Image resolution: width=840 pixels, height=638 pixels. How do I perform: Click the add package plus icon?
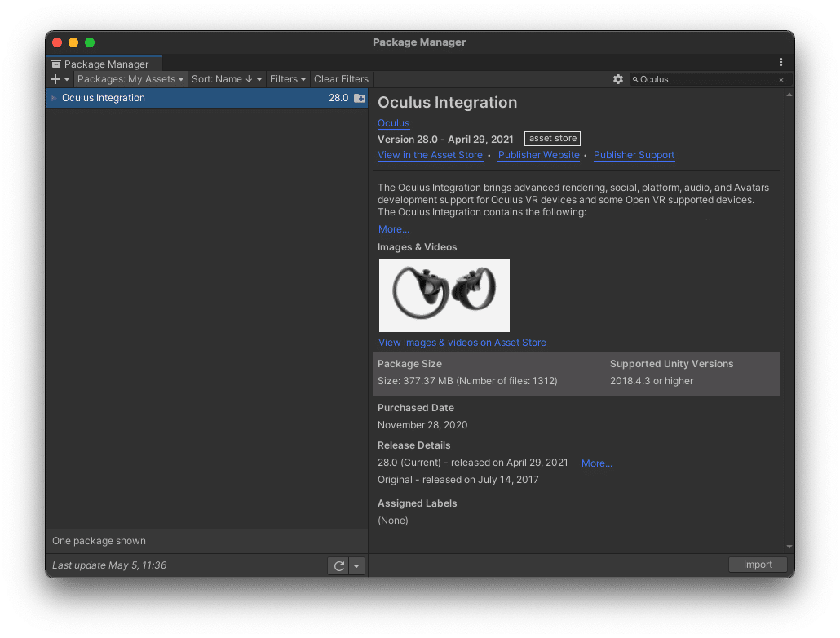tap(56, 79)
